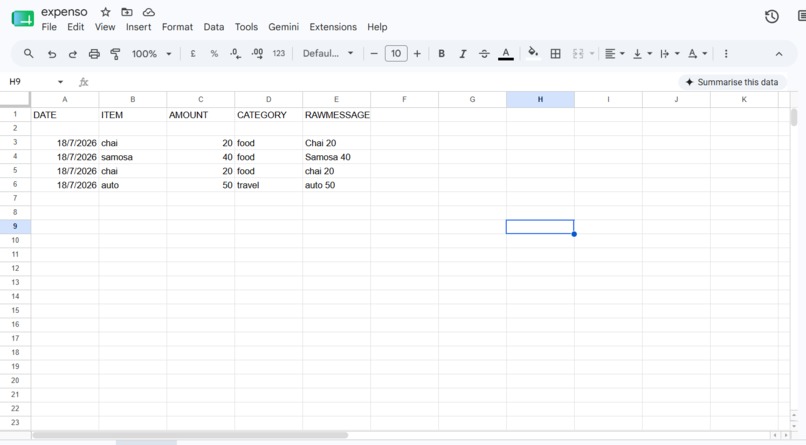Select the cell containing samosa

(x=133, y=157)
